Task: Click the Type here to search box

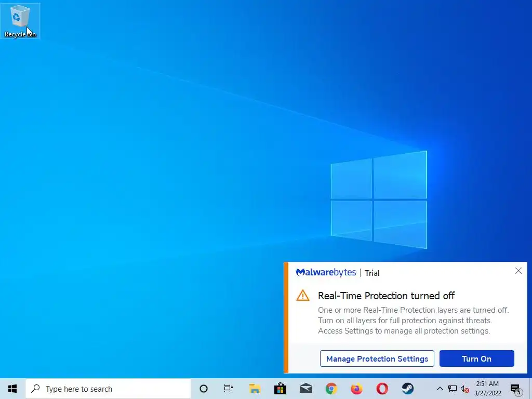Action: 108,389
